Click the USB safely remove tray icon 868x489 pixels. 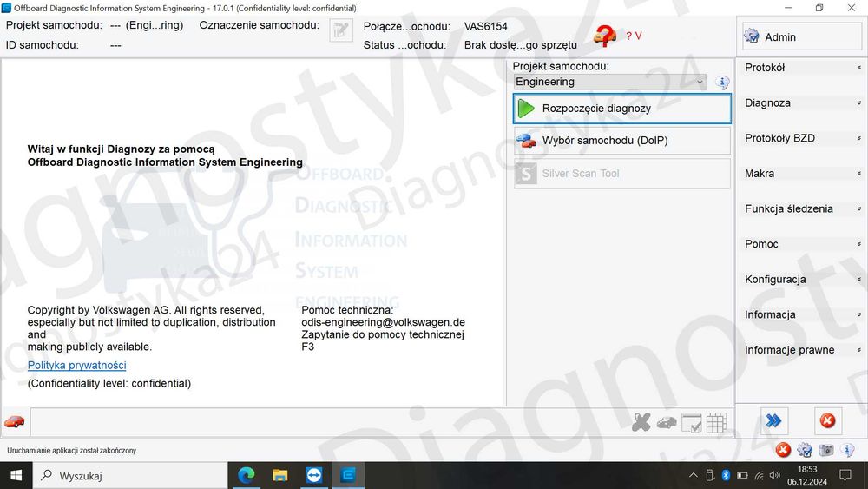coord(710,475)
